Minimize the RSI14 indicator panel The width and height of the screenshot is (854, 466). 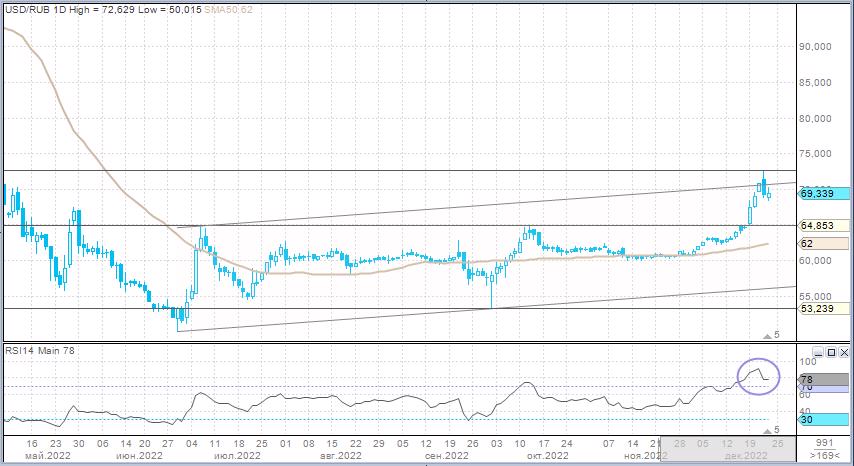pos(817,353)
